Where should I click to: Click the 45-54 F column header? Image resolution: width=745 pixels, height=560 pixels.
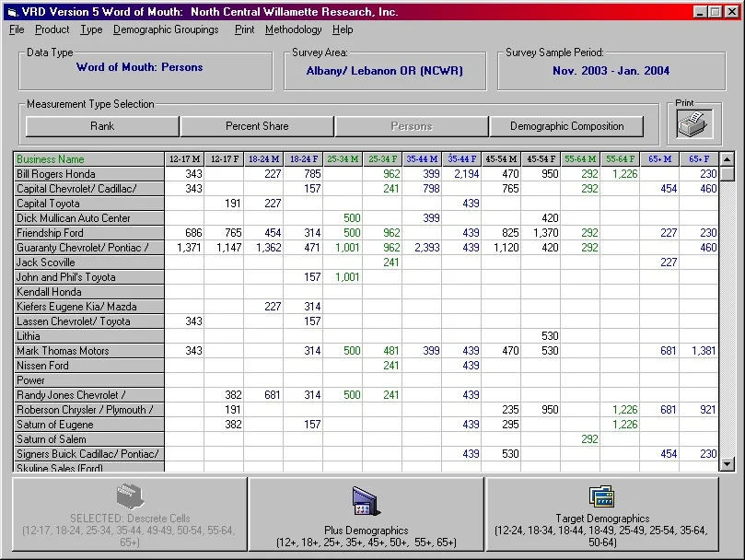point(541,159)
